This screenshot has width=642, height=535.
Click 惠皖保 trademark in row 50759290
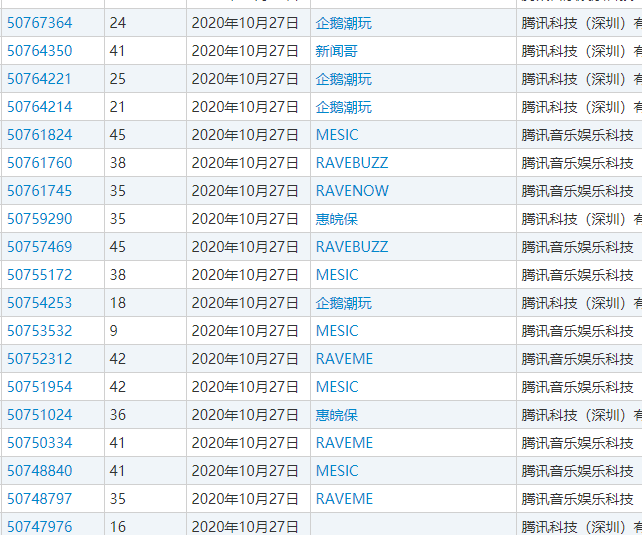[337, 219]
